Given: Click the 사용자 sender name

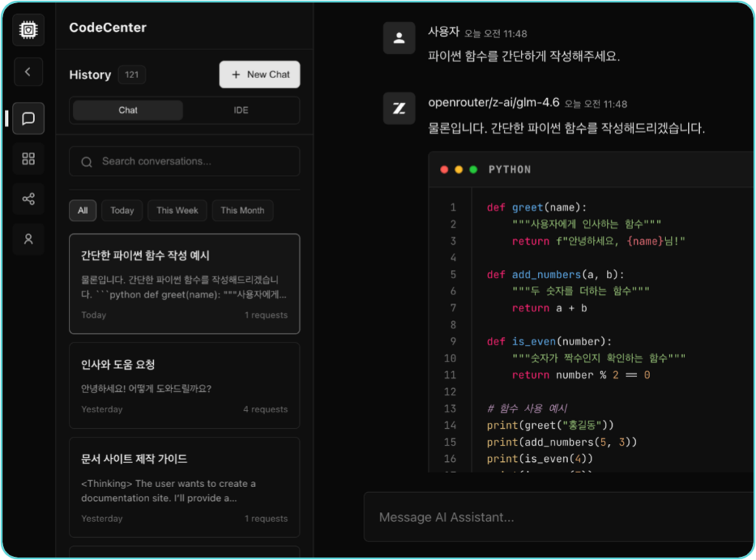Looking at the screenshot, I should 444,32.
